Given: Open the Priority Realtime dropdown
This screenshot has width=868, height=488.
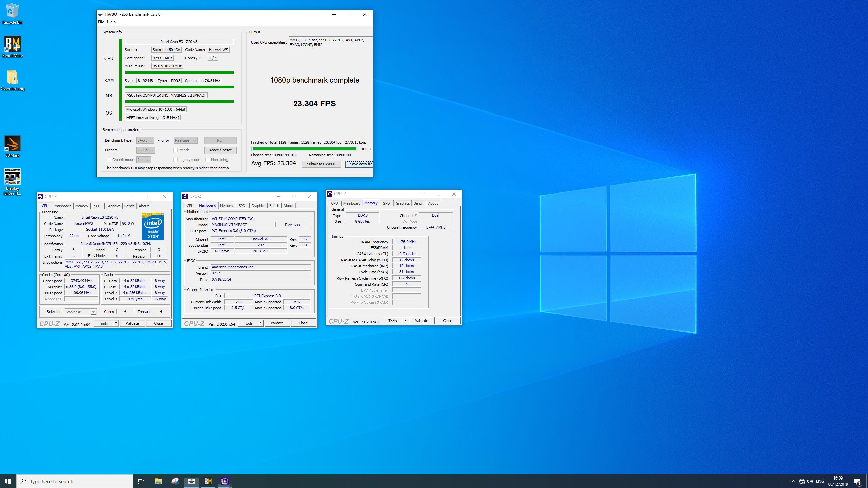Looking at the screenshot, I should coord(185,140).
